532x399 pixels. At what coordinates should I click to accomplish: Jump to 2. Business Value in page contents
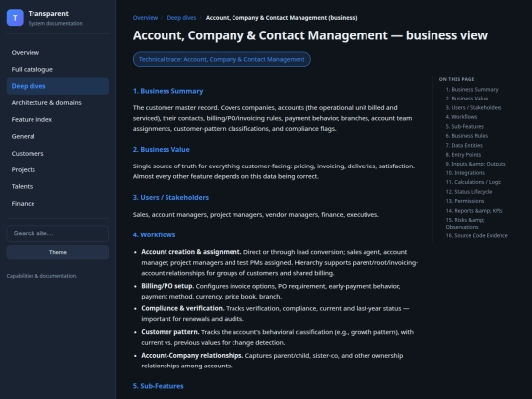467,99
